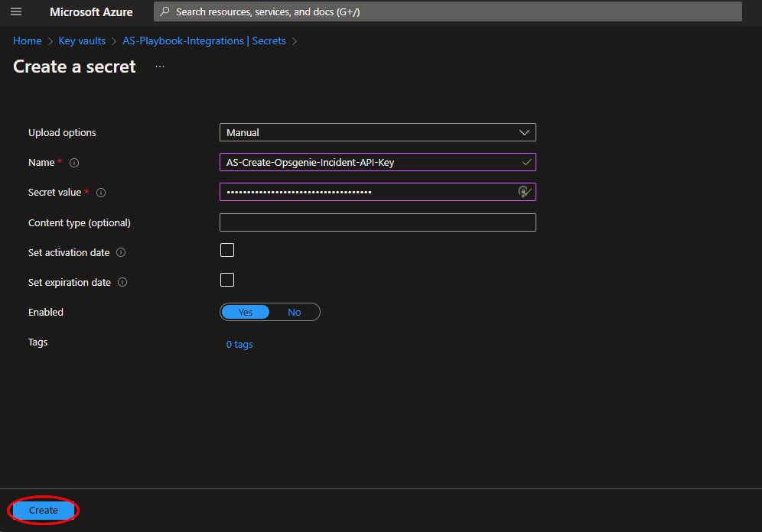
Task: Click the 'Content type (optional)' label
Action: [x=80, y=222]
